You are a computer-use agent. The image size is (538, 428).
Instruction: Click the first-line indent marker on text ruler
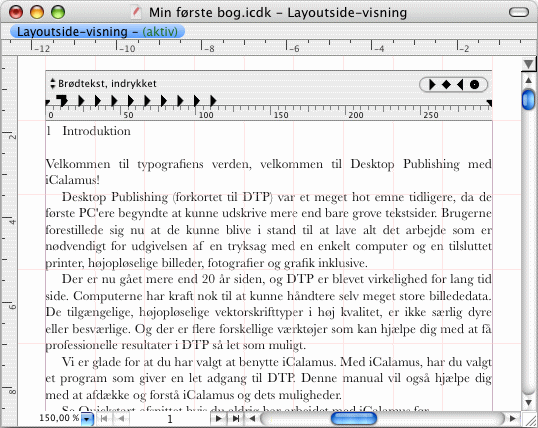(62, 100)
